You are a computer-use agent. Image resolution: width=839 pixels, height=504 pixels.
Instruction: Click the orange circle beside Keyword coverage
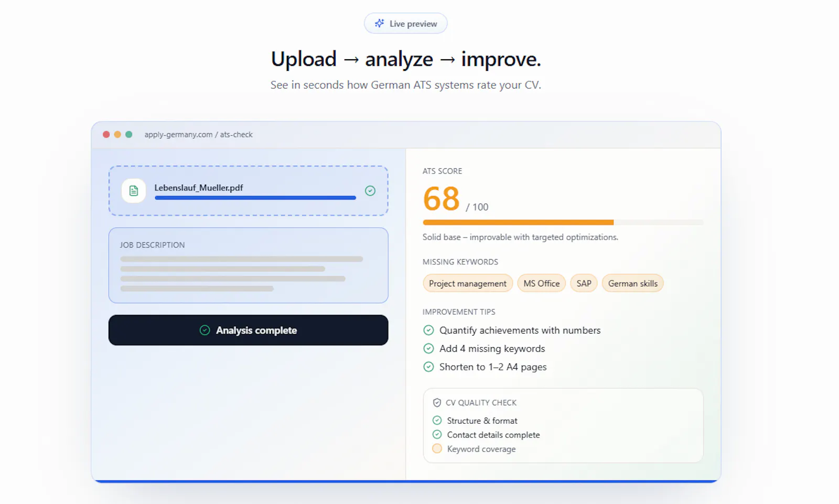(x=437, y=448)
